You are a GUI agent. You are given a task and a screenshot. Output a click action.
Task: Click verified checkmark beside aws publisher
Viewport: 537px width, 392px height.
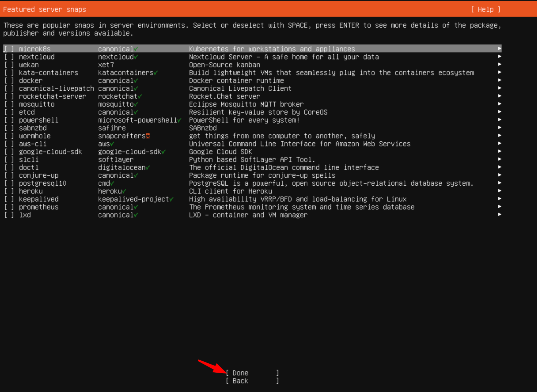point(112,144)
